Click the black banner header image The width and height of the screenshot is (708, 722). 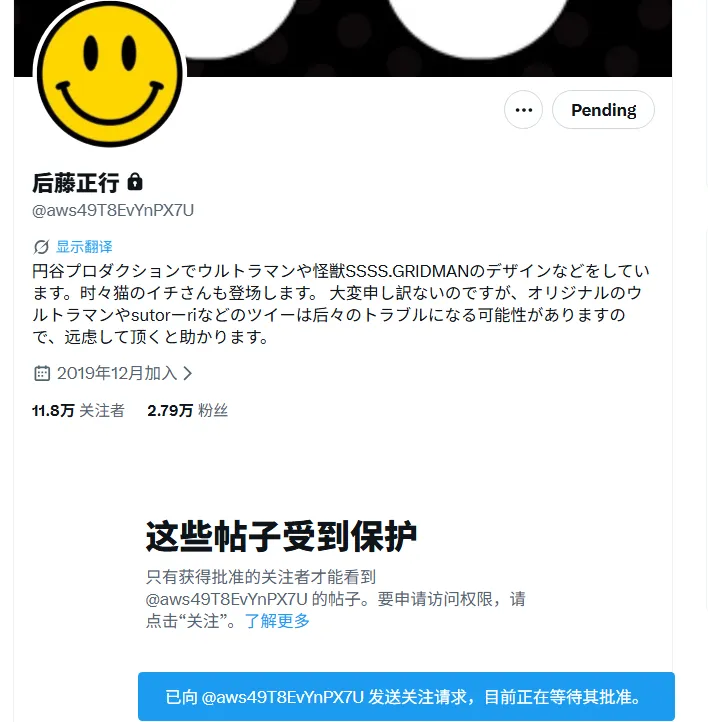[x=428, y=37]
